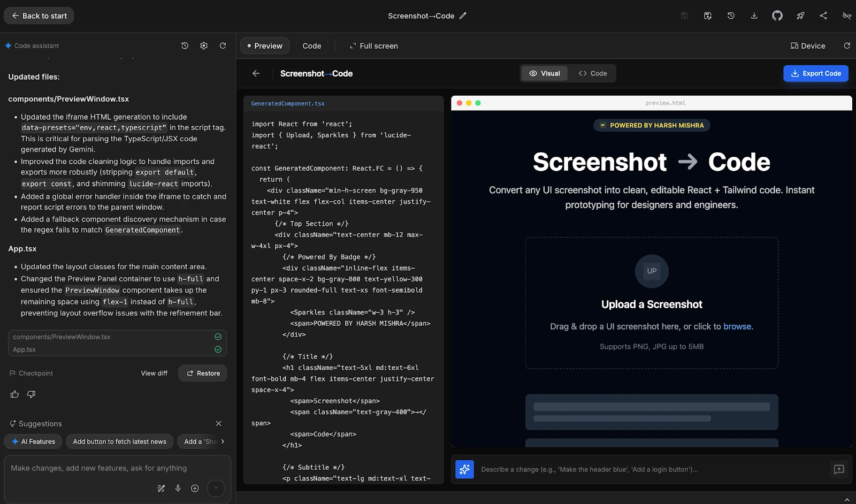Image resolution: width=856 pixels, height=504 pixels.
Task: Attach content using the plus icon in prompt box
Action: [x=195, y=488]
